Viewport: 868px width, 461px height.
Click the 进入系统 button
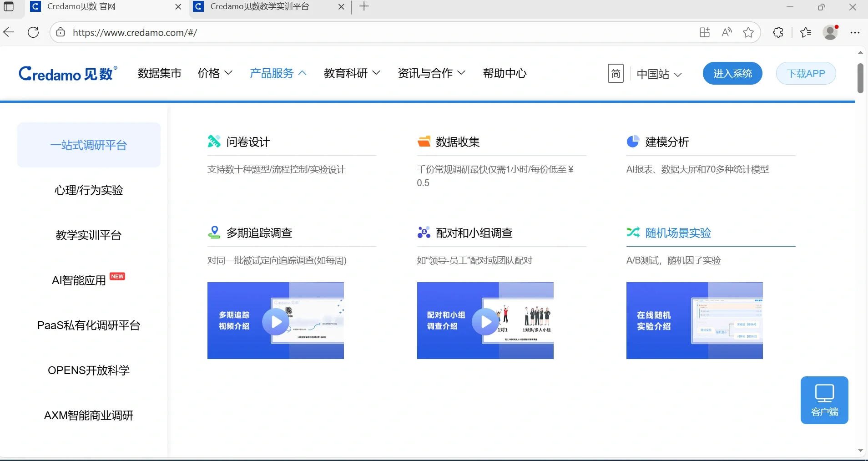click(732, 73)
